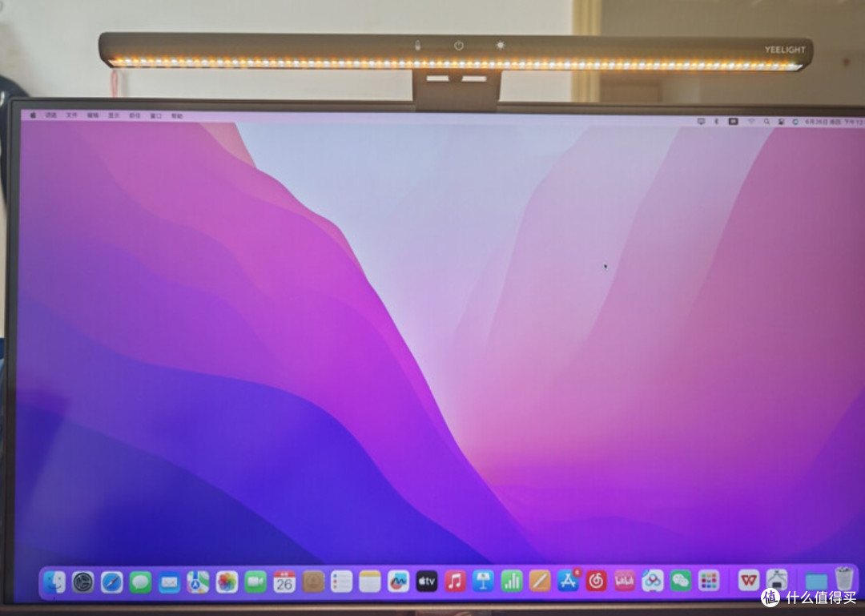Open Control Center in the menu bar
This screenshot has width=865, height=616.
[x=781, y=122]
